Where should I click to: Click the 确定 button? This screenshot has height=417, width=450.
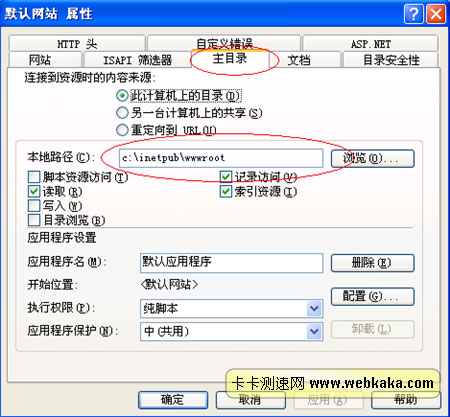tap(173, 399)
